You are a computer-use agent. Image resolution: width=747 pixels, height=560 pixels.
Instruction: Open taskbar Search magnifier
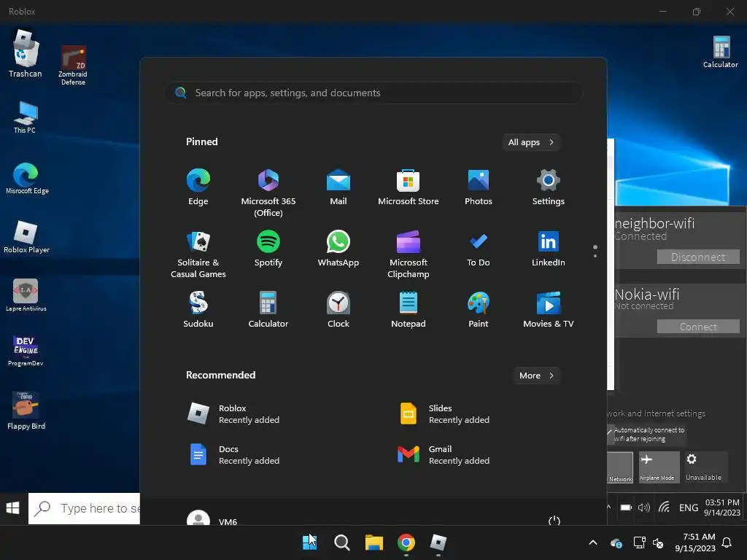coord(341,542)
